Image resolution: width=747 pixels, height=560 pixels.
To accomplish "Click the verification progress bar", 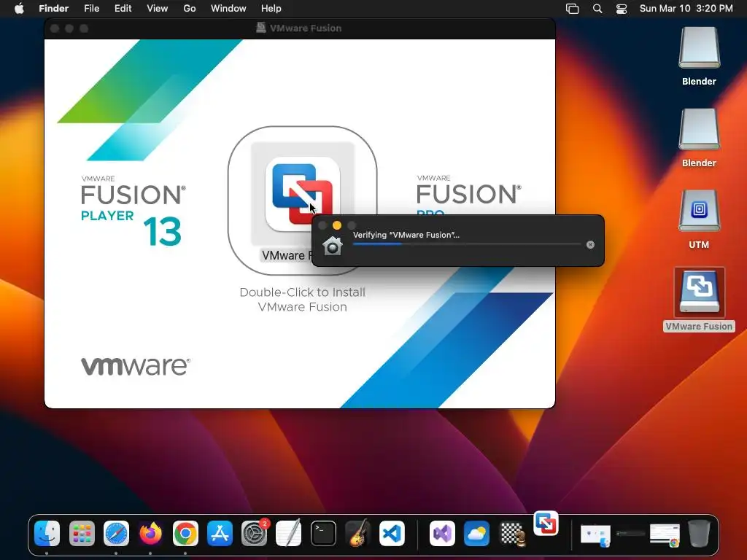I will click(x=466, y=244).
